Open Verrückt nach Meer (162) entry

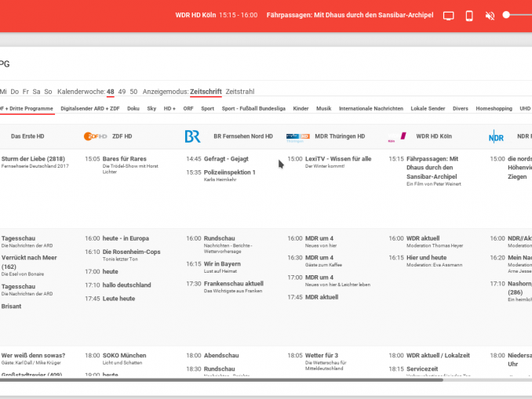(29, 262)
